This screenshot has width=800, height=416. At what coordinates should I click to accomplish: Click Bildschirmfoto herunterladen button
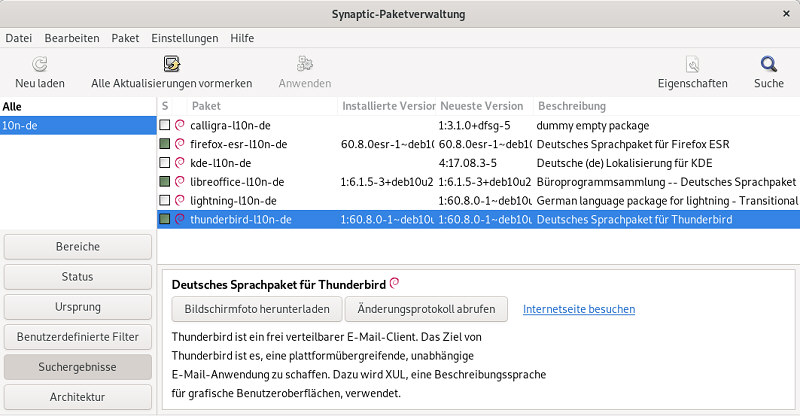(x=257, y=308)
